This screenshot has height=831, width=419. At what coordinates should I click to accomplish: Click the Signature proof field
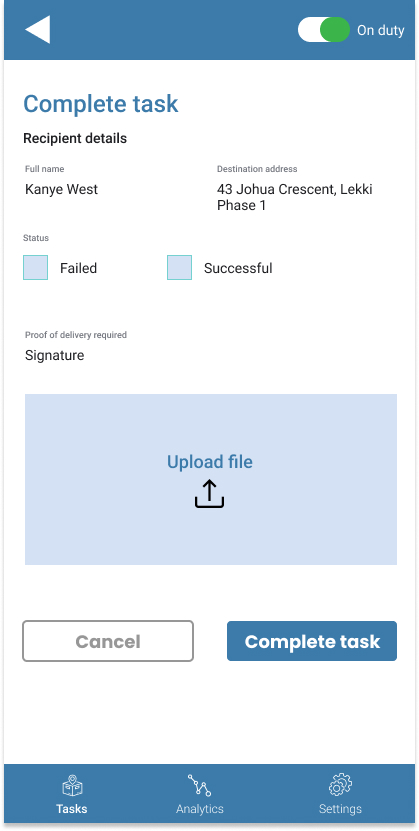coord(55,355)
